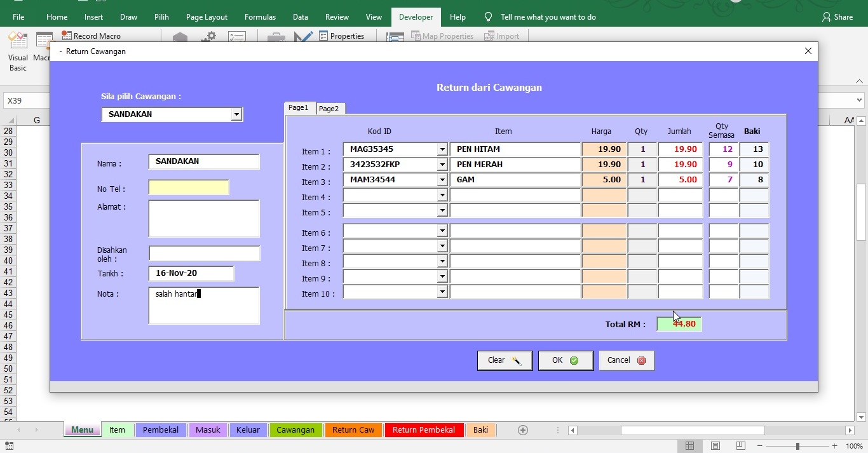Expand Kod ID dropdown for Item 4
This screenshot has height=453, width=868.
442,195
